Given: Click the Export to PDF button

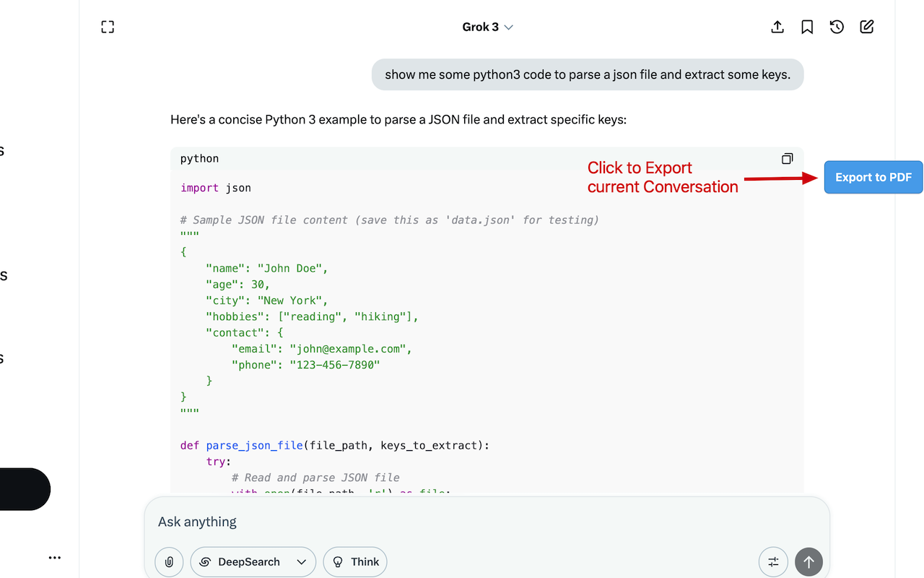Looking at the screenshot, I should [873, 177].
